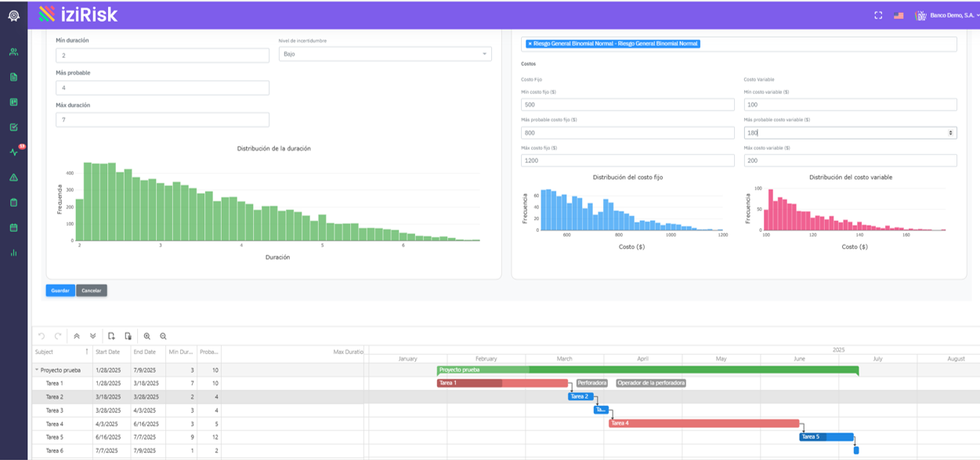This screenshot has width=980, height=460.
Task: Click the zoom out magnifier in Gantt toolbar
Action: click(163, 336)
